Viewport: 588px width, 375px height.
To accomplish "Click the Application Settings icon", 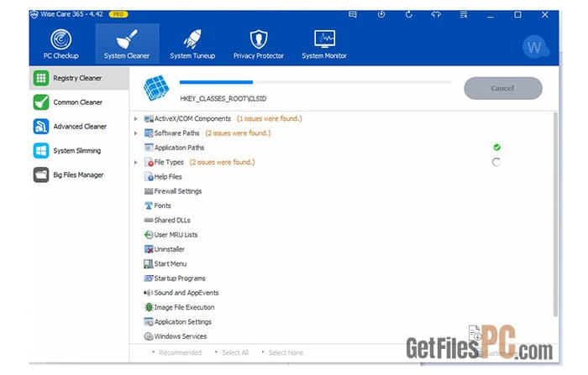I will [149, 322].
